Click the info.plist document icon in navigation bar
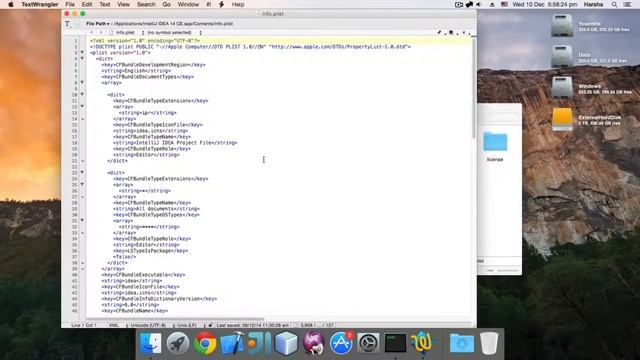This screenshot has height=360, width=640. tap(111, 32)
